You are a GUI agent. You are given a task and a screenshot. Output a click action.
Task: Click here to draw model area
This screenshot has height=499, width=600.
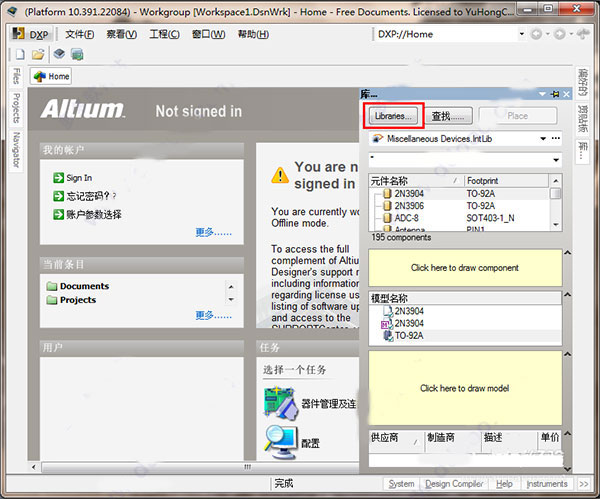[x=465, y=388]
